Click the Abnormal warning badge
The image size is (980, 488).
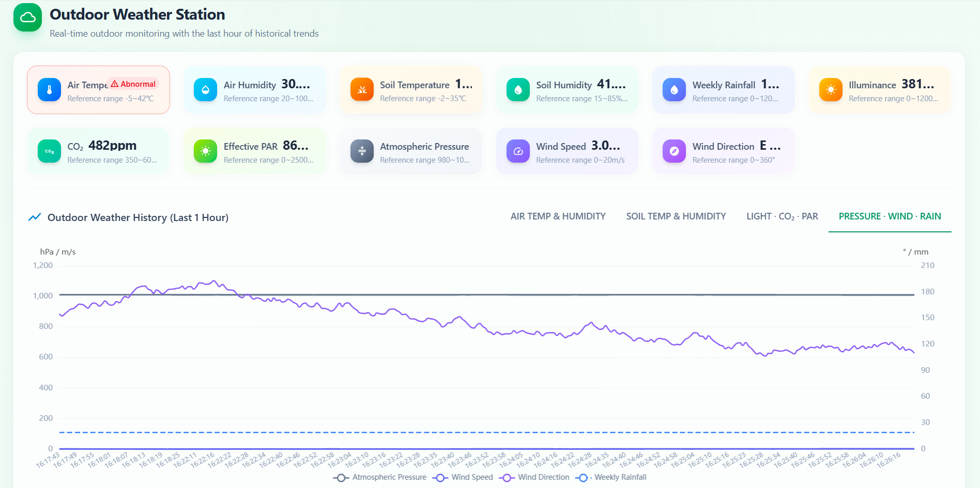tap(133, 84)
